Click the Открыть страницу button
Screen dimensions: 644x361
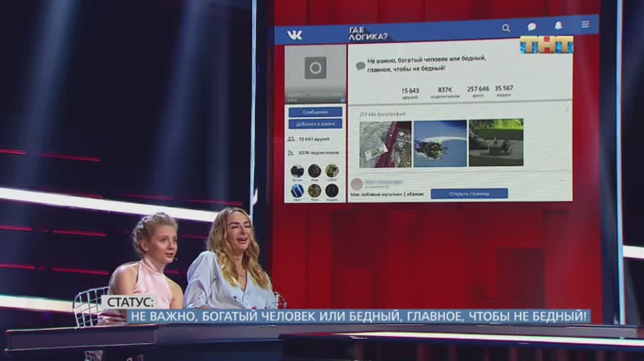[x=469, y=194]
